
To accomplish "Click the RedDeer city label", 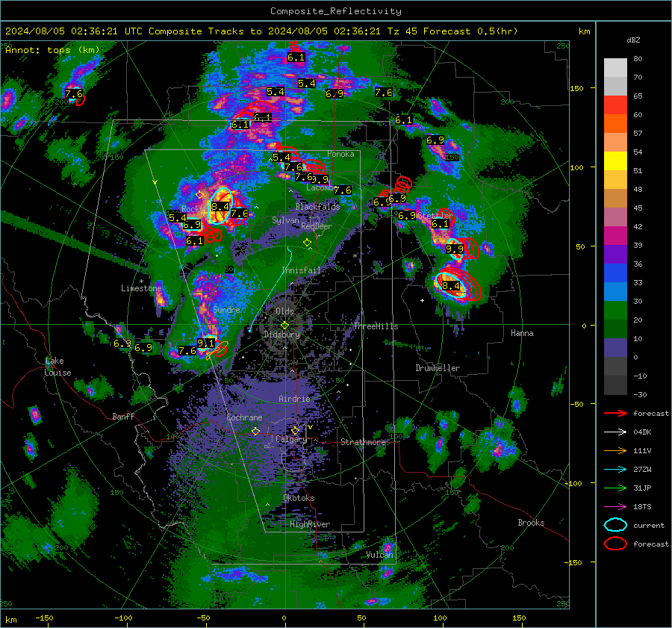I will (317, 226).
